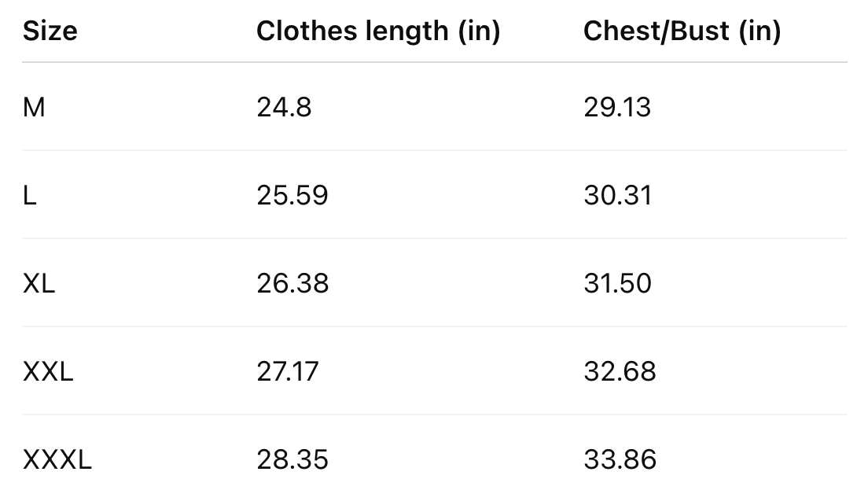Click the 30.31 chest measurement
Image resolution: width=868 pixels, height=501 pixels.
pos(618,195)
